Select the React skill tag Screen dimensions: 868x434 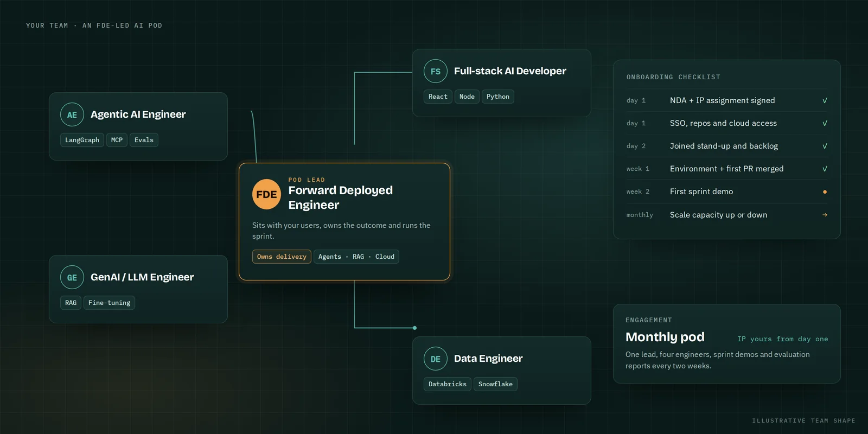[438, 97]
